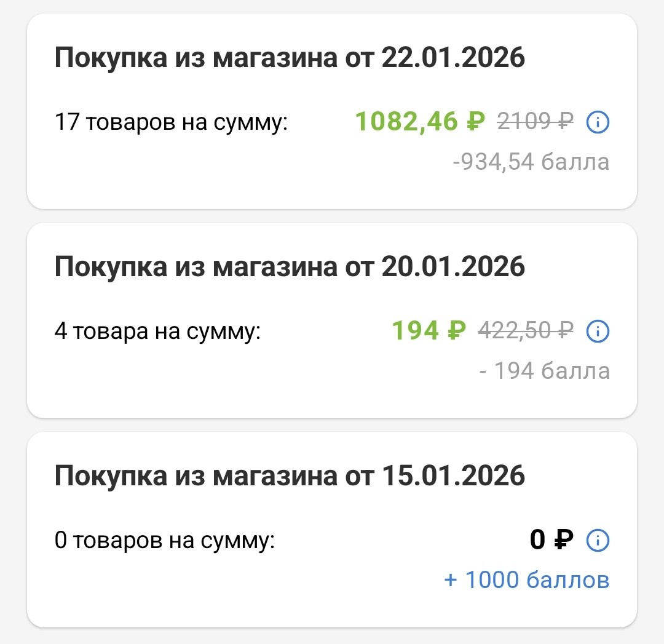Click the title 'Покупка из магазина от 20.01.2026'
Viewport: 664px width, 644px height.
(x=290, y=267)
